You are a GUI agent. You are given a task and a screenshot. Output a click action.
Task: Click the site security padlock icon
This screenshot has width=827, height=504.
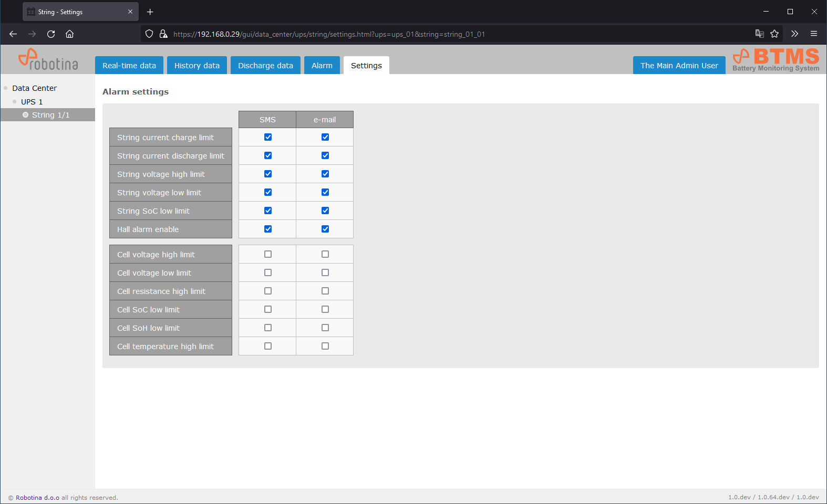pos(163,34)
